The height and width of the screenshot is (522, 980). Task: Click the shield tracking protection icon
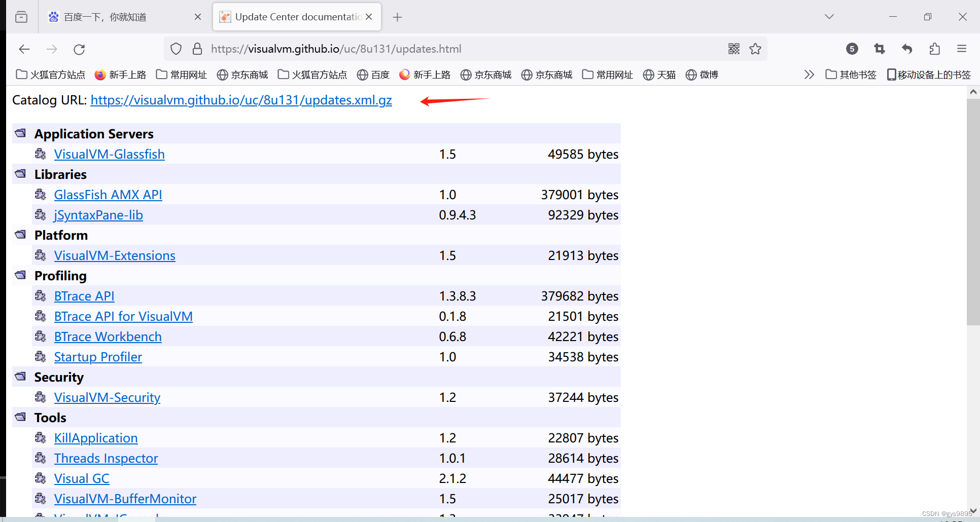(x=176, y=49)
